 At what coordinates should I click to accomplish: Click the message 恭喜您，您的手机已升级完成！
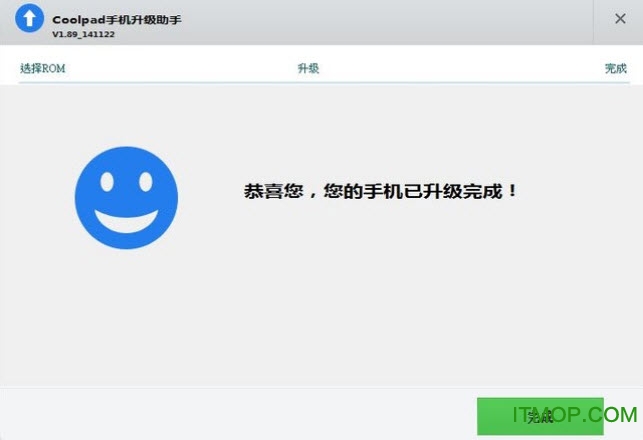pos(380,191)
